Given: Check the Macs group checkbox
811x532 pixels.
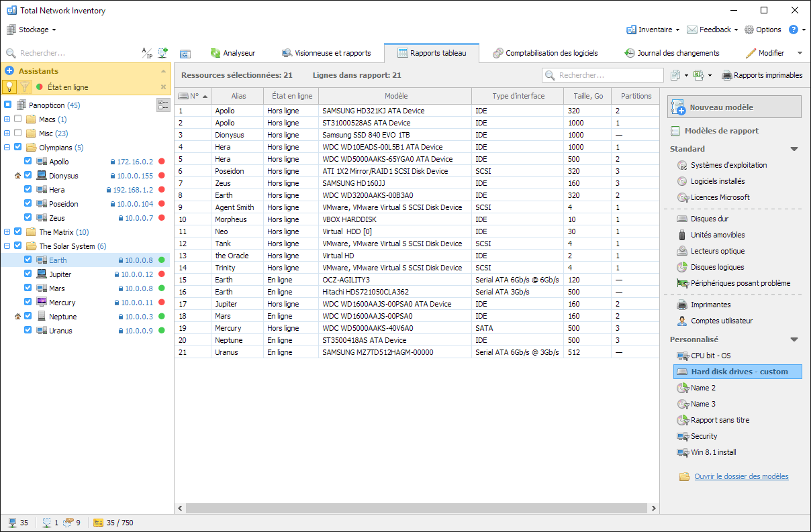Looking at the screenshot, I should 18,119.
